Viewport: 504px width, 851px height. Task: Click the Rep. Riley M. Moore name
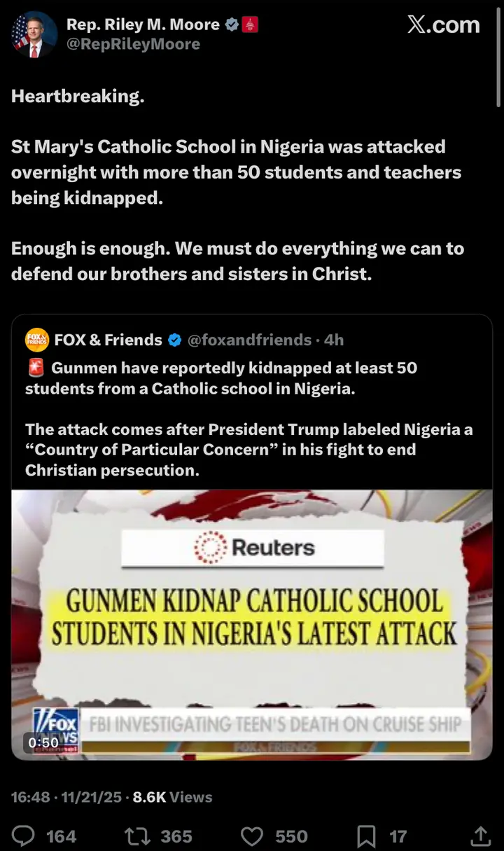tap(143, 25)
